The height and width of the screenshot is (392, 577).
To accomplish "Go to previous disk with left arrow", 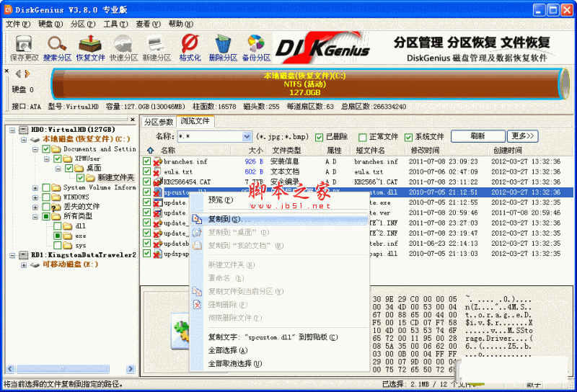I will click(18, 74).
